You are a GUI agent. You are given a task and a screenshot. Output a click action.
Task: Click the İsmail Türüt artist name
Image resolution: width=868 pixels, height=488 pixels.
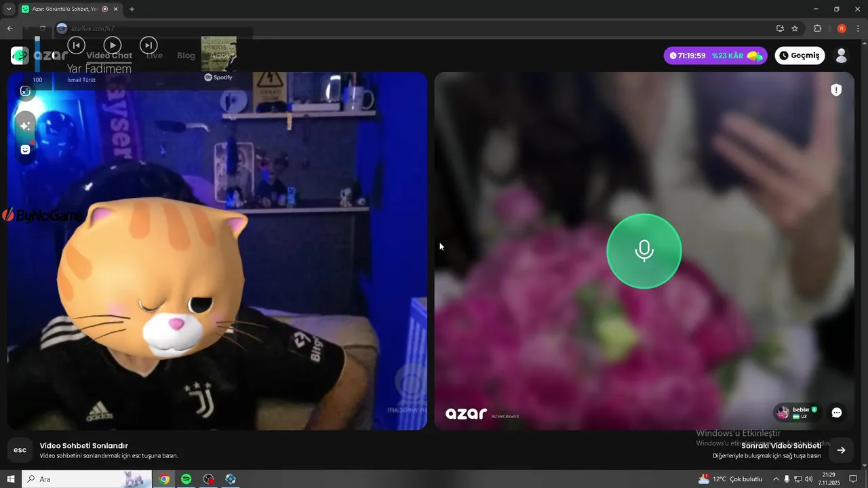pyautogui.click(x=81, y=80)
